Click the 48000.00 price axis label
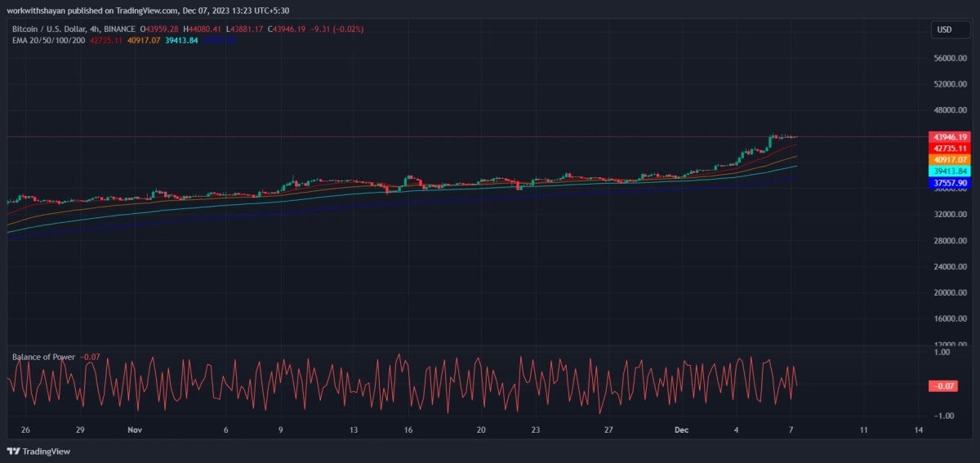The image size is (980, 463). point(951,110)
